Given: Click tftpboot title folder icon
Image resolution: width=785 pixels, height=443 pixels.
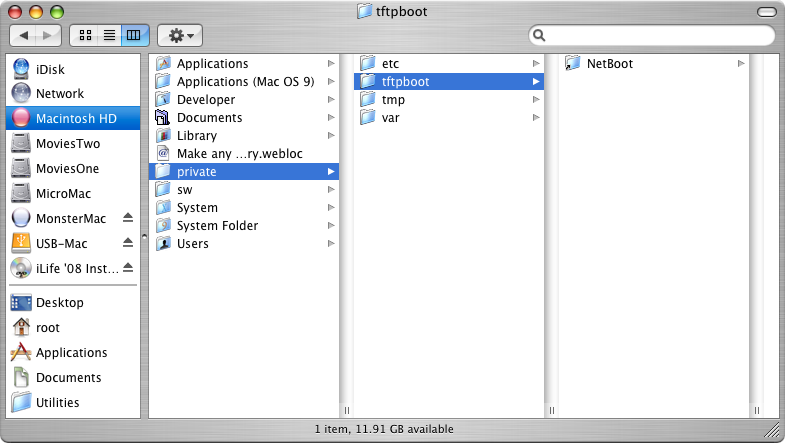Looking at the screenshot, I should 364,11.
